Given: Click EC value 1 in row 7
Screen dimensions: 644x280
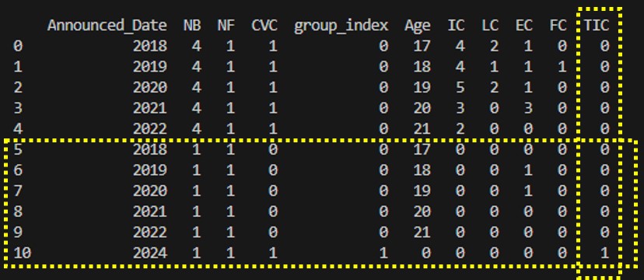Looking at the screenshot, I should [x=529, y=191].
